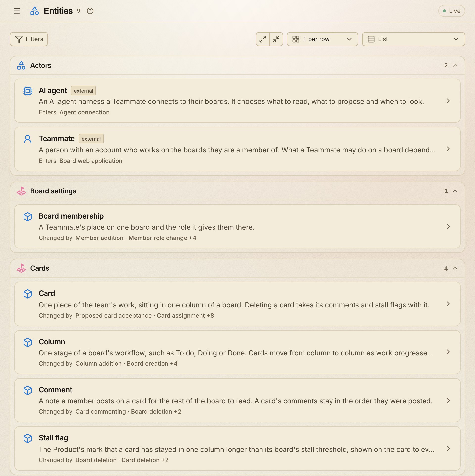
Task: Click the Stall flag cube icon
Action: pyautogui.click(x=28, y=438)
